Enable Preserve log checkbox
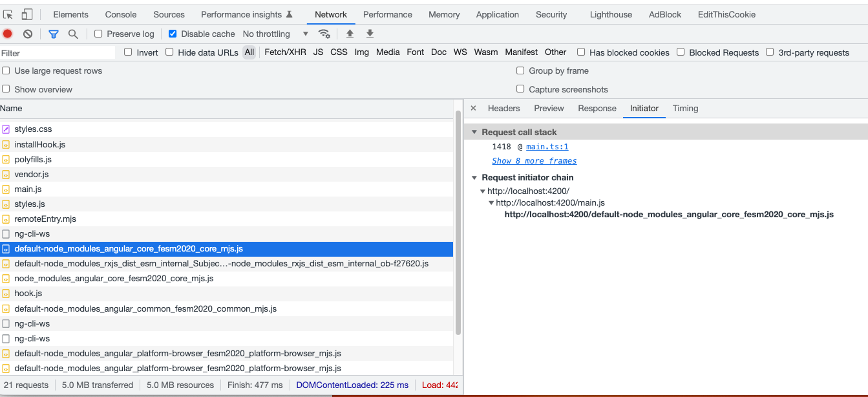 [x=98, y=34]
